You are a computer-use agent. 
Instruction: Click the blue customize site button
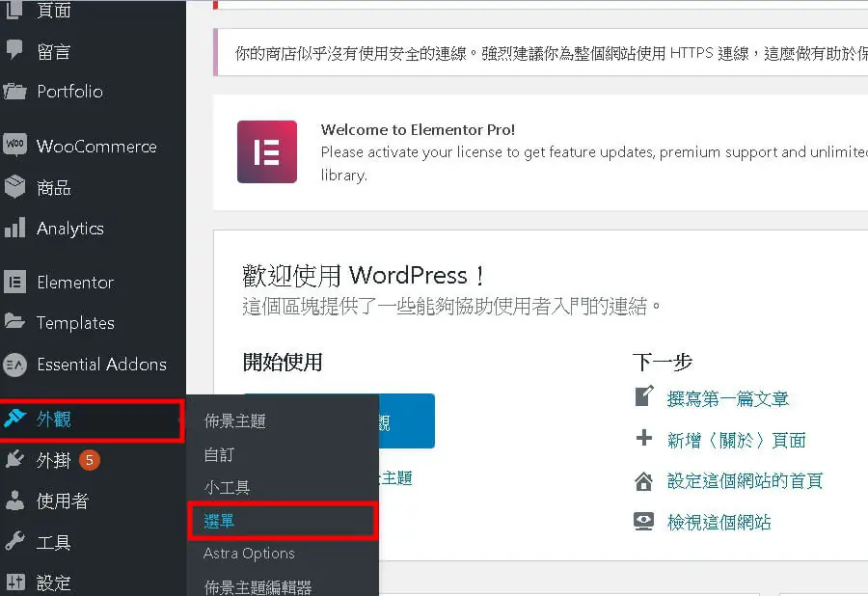click(407, 421)
